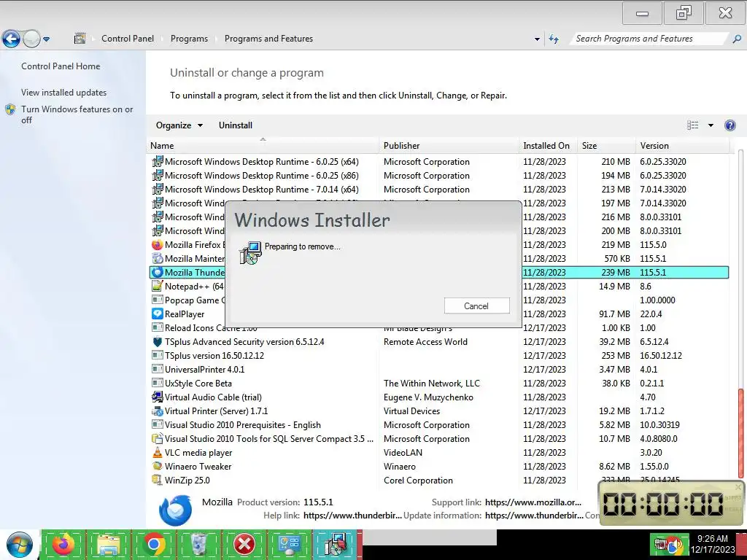The image size is (747, 560).
Task: Open the help question mark icon
Action: [729, 125]
